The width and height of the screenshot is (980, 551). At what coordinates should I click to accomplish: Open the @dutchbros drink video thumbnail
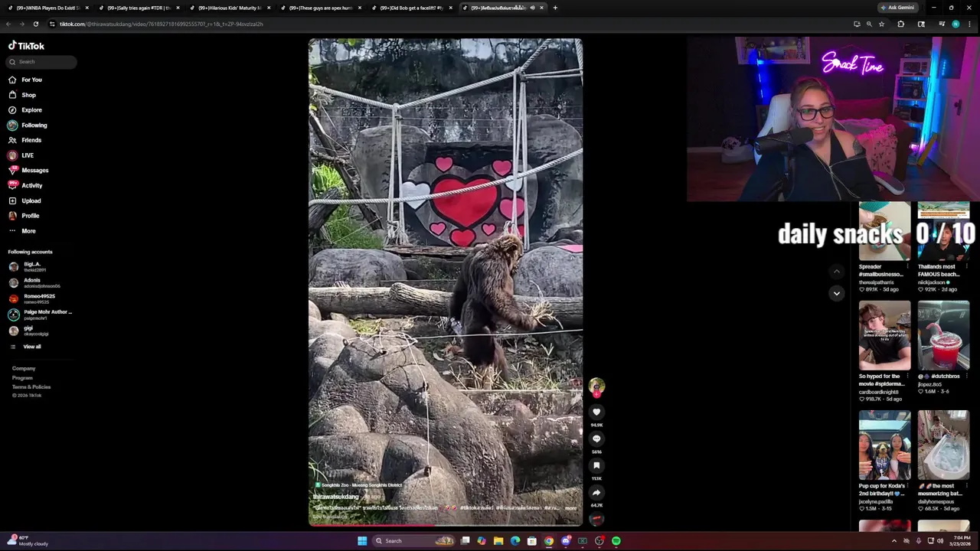943,335
